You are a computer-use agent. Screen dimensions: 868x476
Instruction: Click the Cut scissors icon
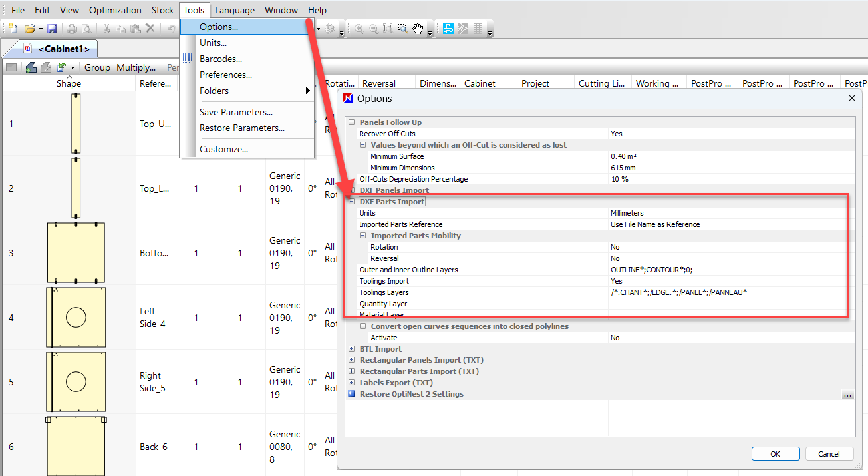pyautogui.click(x=106, y=29)
